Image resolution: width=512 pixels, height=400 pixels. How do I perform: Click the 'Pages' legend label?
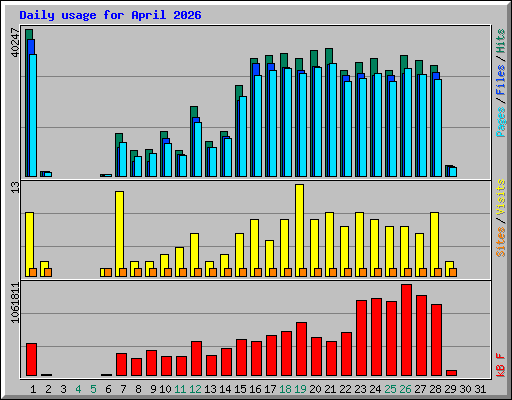coord(501,122)
